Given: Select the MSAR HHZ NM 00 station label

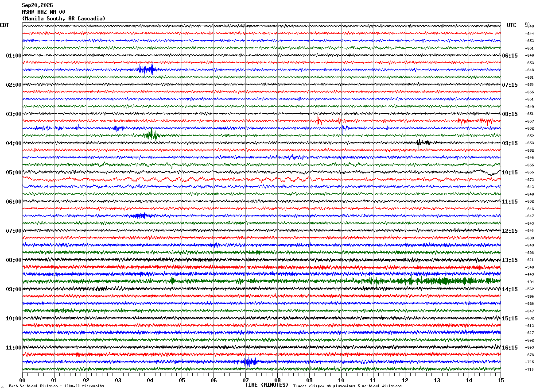Looking at the screenshot, I should click(43, 12).
